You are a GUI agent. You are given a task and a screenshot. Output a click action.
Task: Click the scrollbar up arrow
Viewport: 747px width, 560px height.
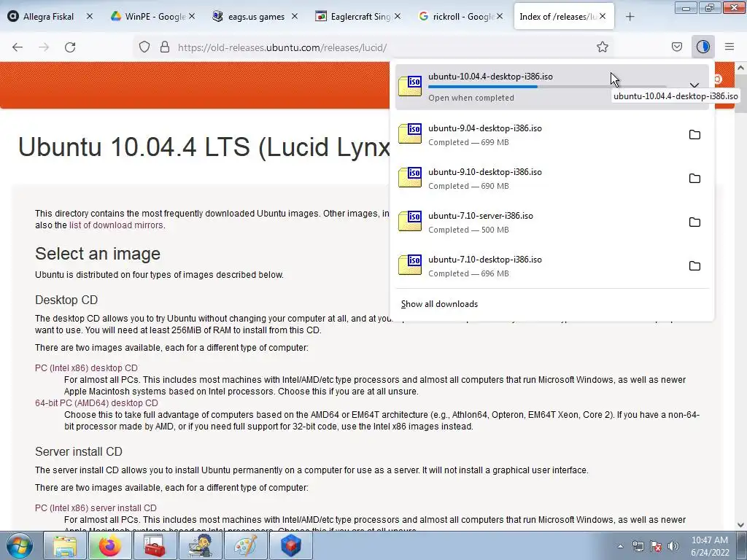(741, 68)
